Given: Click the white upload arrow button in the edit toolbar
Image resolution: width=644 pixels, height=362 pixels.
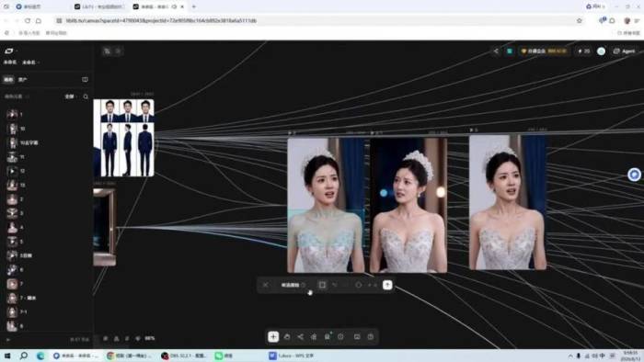Looking at the screenshot, I should click(387, 285).
